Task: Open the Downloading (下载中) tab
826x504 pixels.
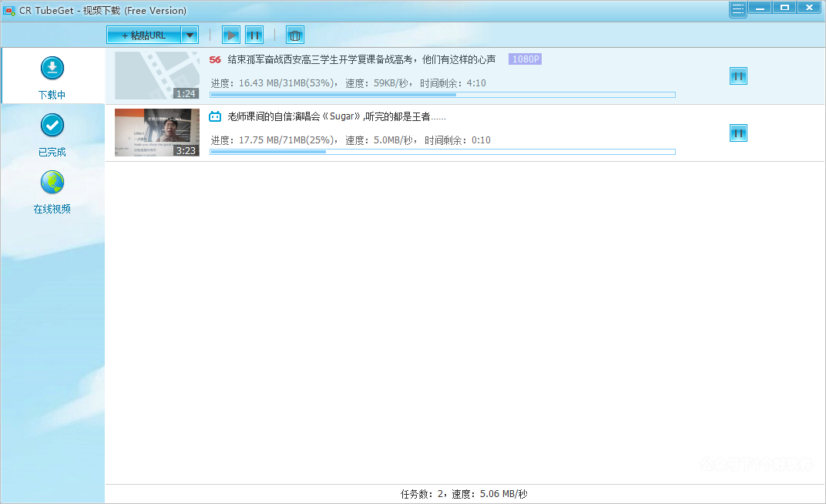Action: point(52,77)
